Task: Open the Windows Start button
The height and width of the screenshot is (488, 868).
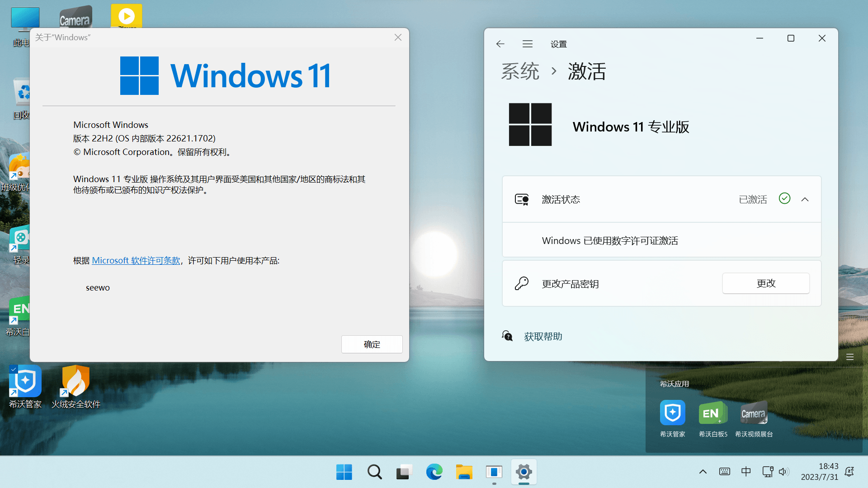Action: click(x=344, y=472)
